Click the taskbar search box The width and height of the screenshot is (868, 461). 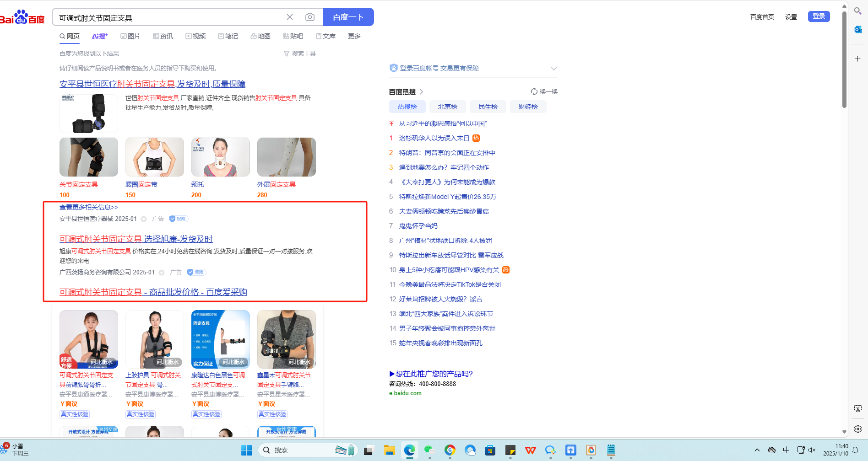coord(308,450)
